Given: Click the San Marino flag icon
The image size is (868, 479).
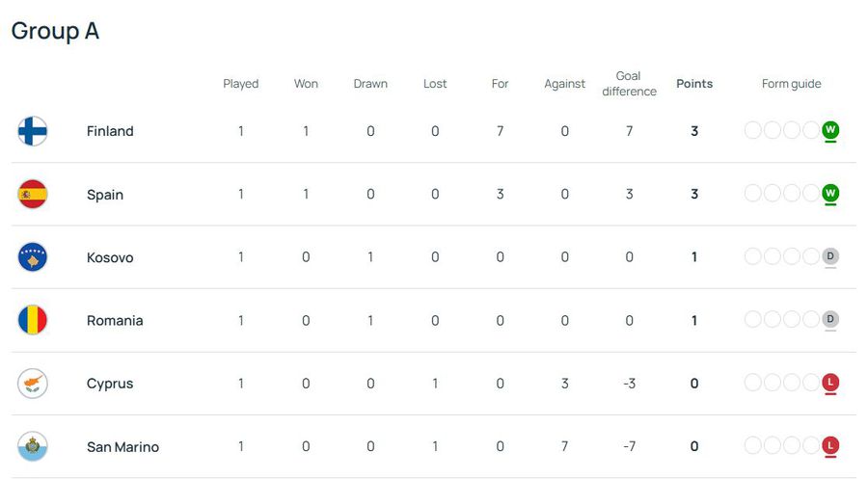Looking at the screenshot, I should coord(33,446).
